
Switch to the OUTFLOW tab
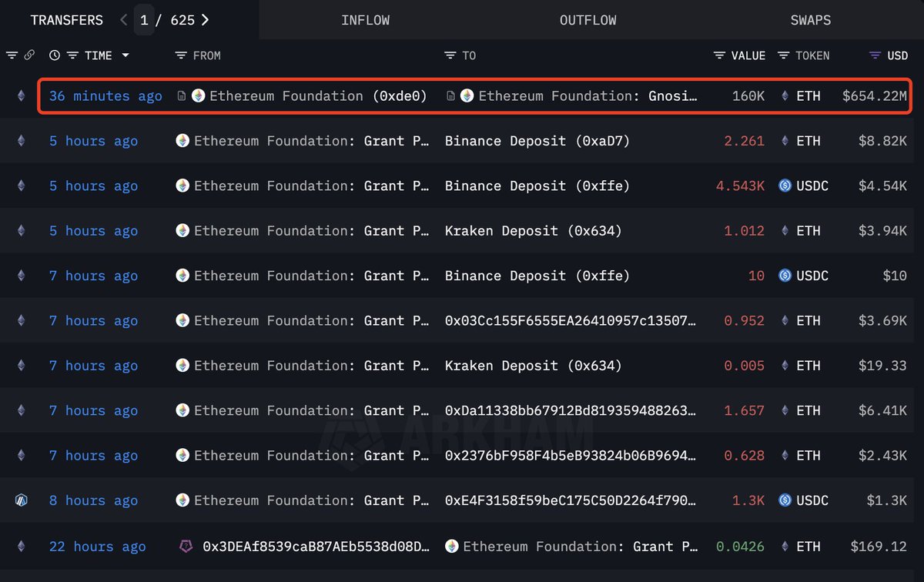click(588, 20)
